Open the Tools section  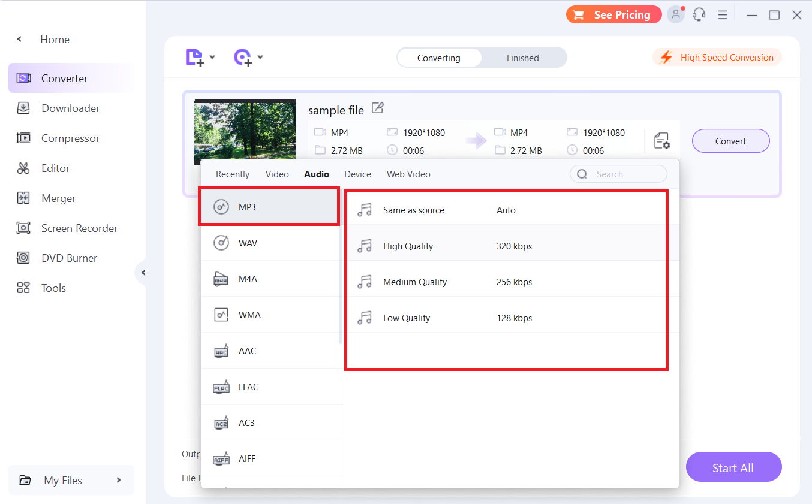tap(53, 288)
